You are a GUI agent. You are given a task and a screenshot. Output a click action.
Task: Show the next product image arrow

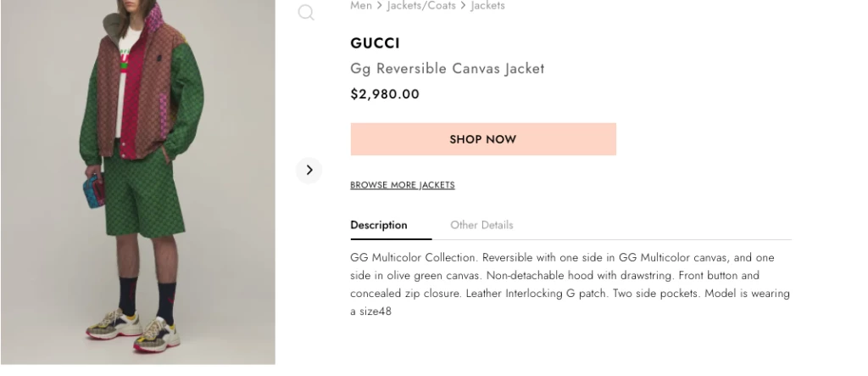pyautogui.click(x=309, y=170)
